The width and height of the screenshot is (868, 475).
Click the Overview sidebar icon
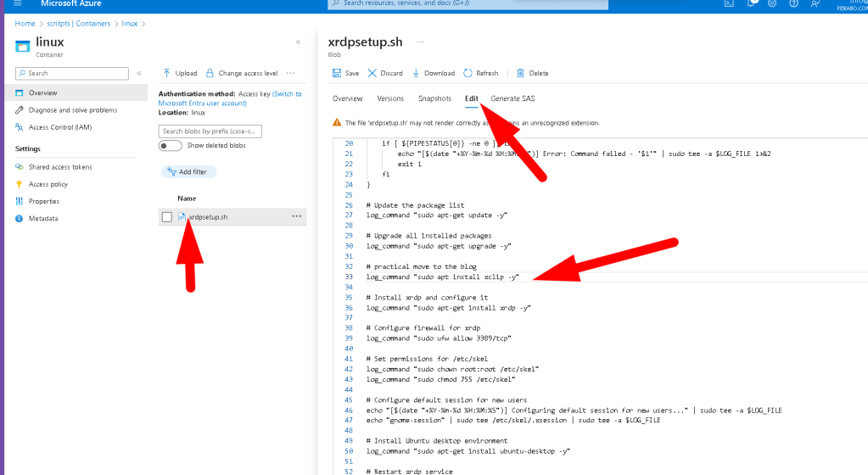(20, 92)
